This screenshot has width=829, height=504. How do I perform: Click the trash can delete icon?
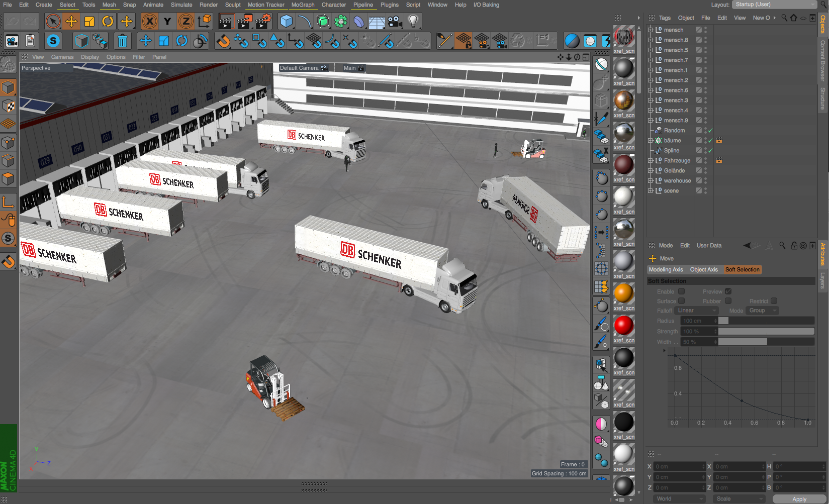point(122,41)
